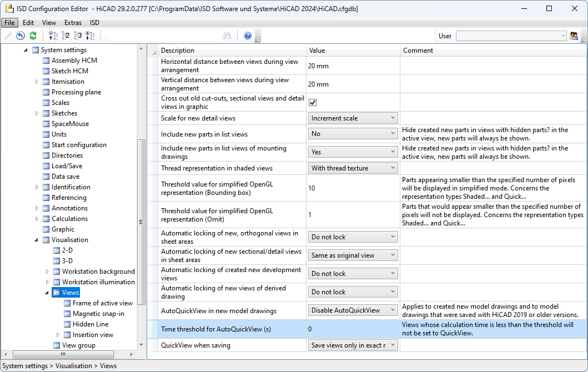Collapse the Visualisation tree node
588x372 pixels.
coord(37,240)
